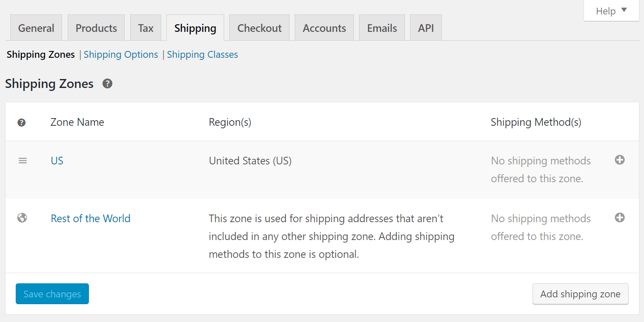Switch to the Emails tab
This screenshot has width=644, height=322.
click(x=382, y=28)
